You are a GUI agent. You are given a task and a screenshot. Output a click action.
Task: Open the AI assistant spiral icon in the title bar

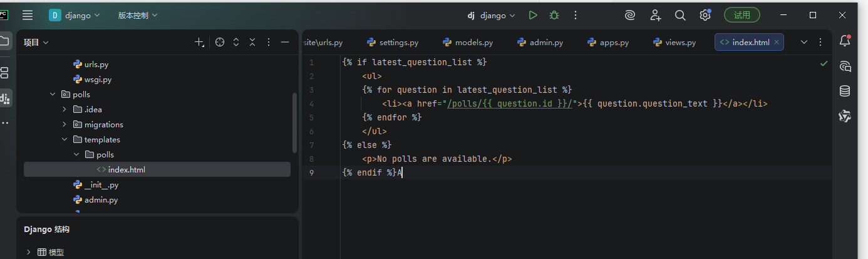pyautogui.click(x=630, y=15)
